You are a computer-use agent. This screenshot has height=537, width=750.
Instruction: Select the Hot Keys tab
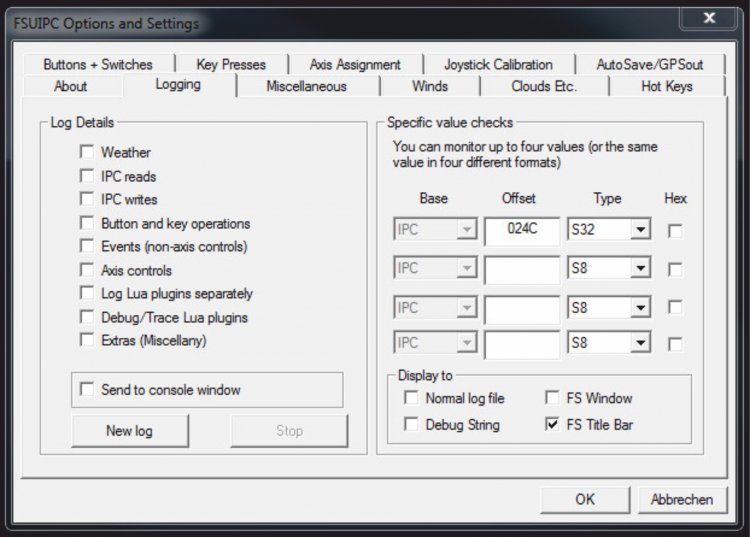click(667, 87)
